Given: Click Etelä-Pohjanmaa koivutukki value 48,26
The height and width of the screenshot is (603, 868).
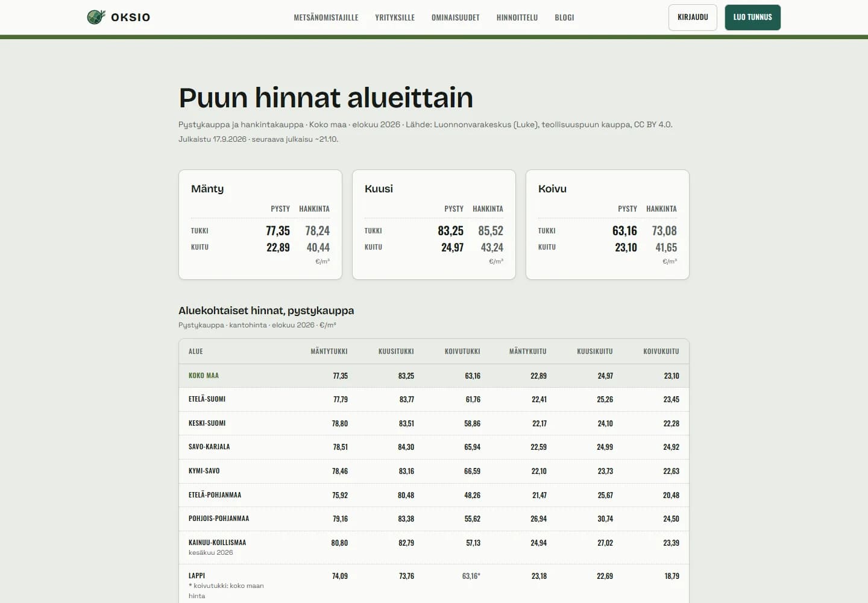Looking at the screenshot, I should click(x=473, y=495).
